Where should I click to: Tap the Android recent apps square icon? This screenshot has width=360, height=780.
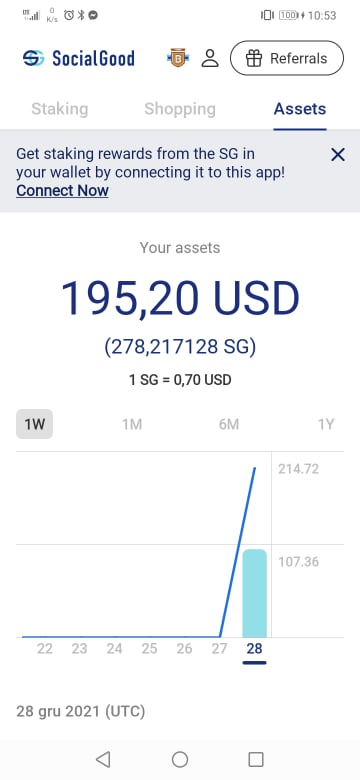pos(256,759)
